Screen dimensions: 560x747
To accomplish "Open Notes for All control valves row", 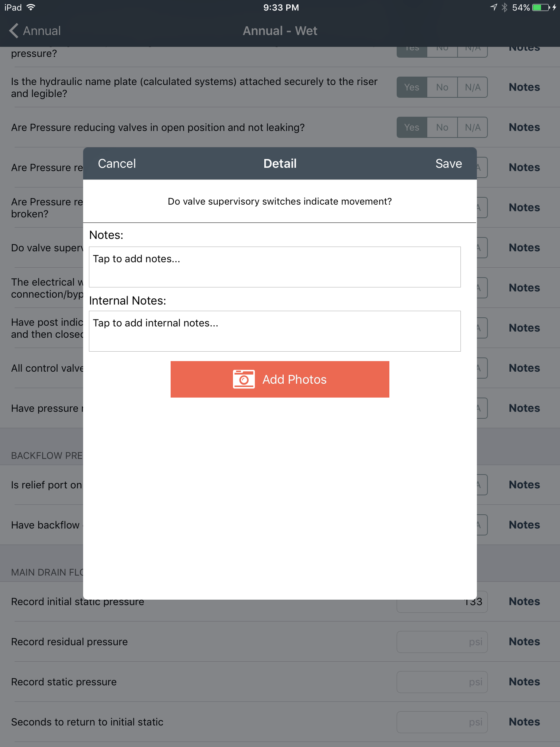I will (524, 368).
